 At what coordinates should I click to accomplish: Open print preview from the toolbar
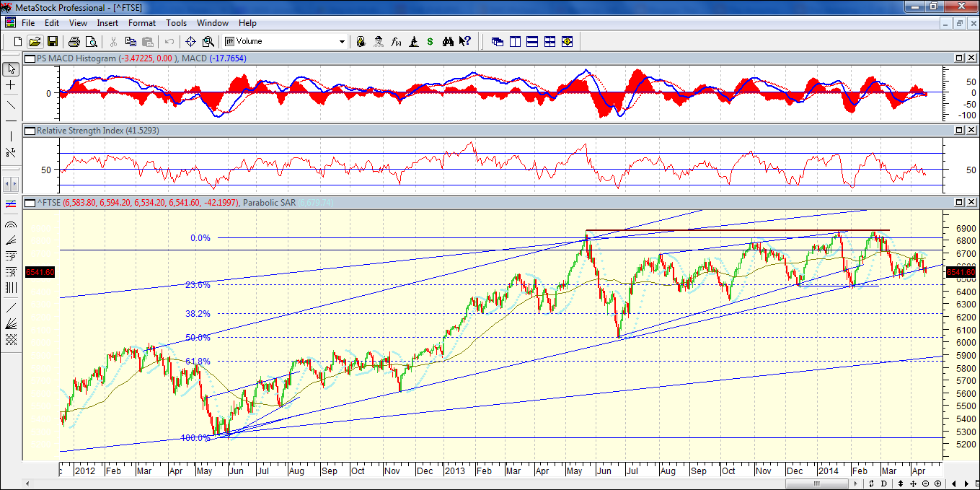[x=92, y=41]
